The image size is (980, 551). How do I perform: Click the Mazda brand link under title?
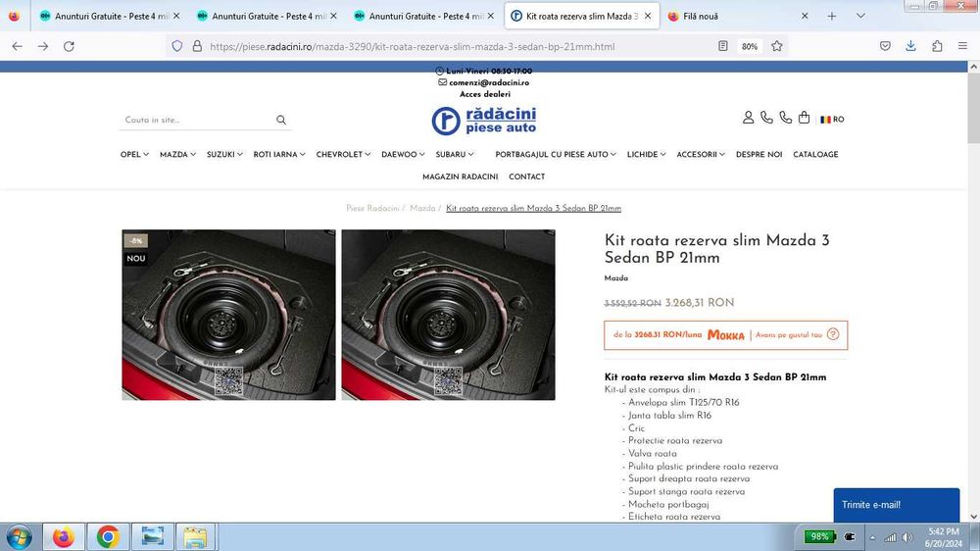616,278
